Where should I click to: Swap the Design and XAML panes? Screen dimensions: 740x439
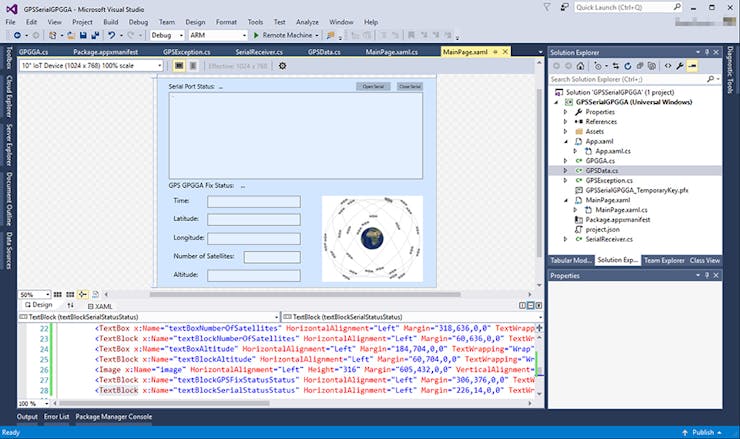[x=70, y=305]
